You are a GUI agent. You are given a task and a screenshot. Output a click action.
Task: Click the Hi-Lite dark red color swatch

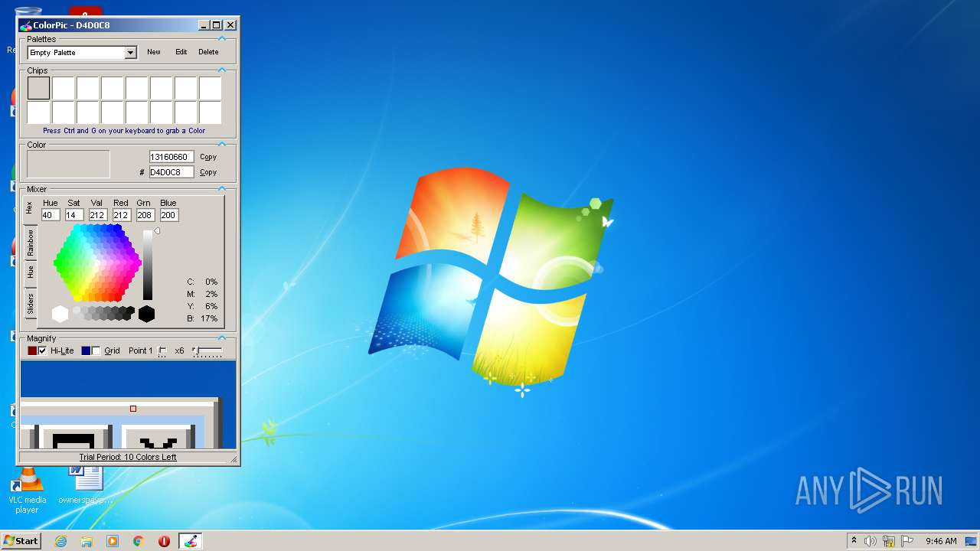coord(32,350)
